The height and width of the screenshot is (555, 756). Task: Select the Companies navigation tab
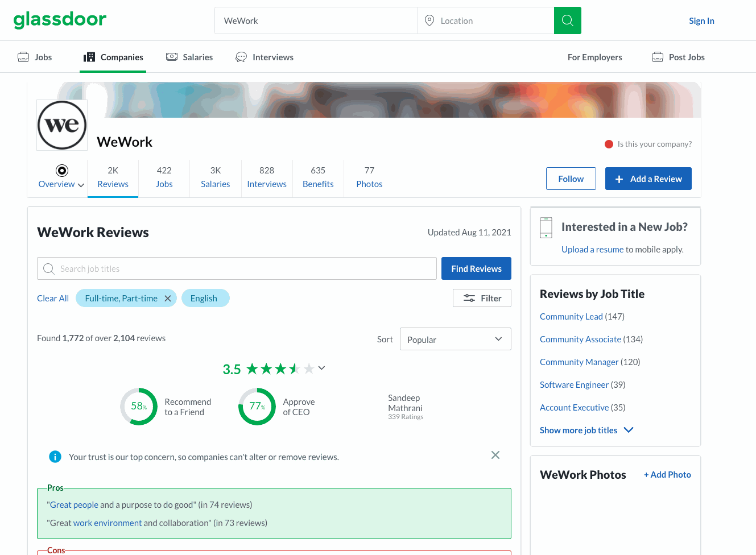(113, 57)
